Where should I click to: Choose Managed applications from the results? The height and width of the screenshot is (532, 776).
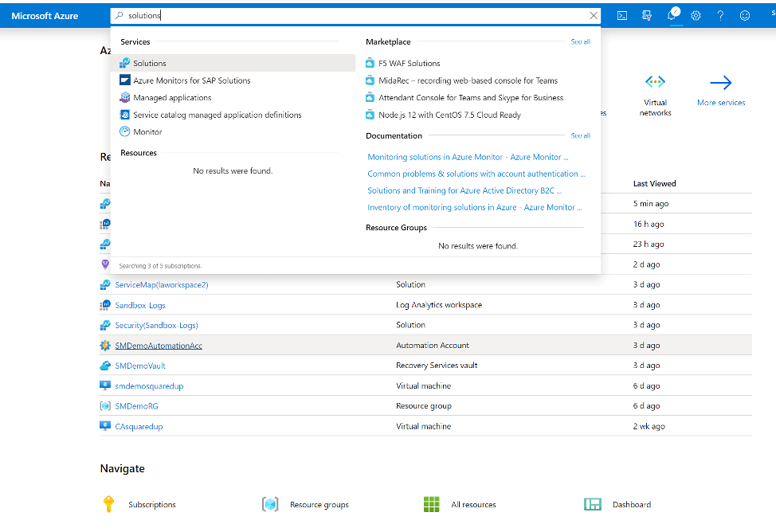point(172,98)
